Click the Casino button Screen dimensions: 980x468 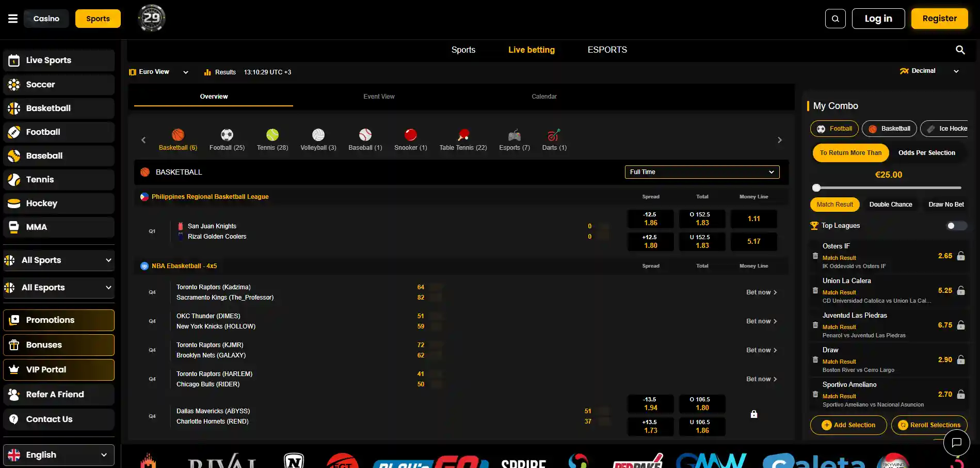click(46, 19)
